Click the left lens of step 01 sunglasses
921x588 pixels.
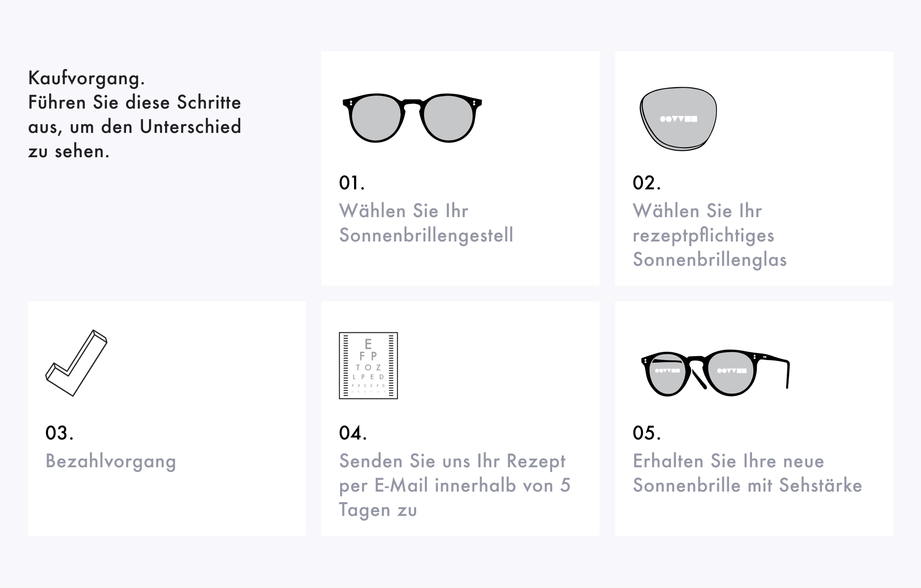tap(375, 118)
